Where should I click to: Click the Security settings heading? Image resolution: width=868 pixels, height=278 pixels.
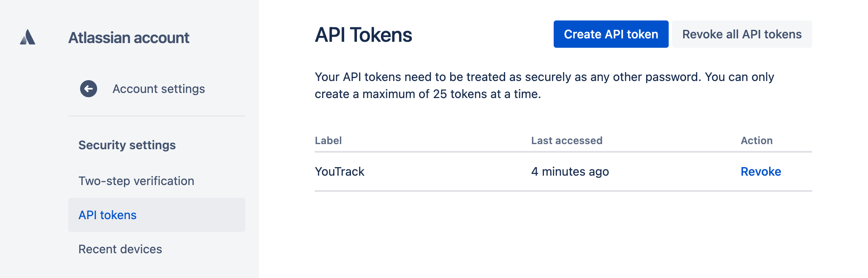[126, 145]
